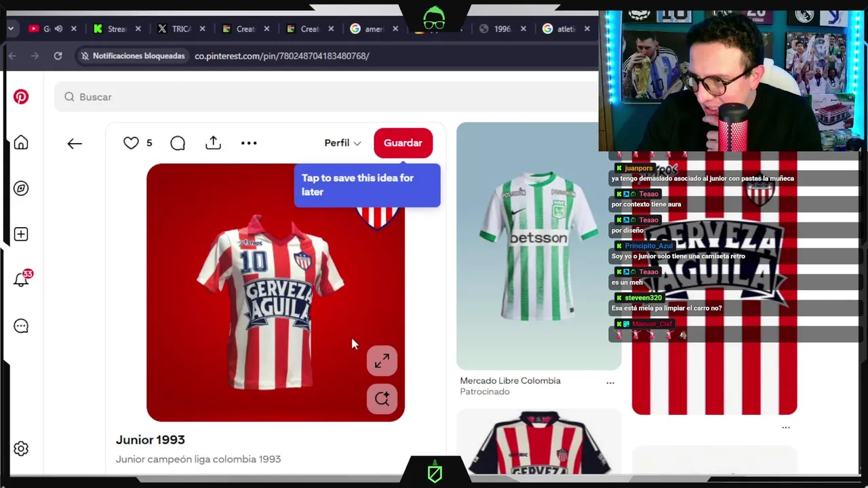Open options dots below Aguila closeup pin
The height and width of the screenshot is (488, 868).
click(x=786, y=428)
